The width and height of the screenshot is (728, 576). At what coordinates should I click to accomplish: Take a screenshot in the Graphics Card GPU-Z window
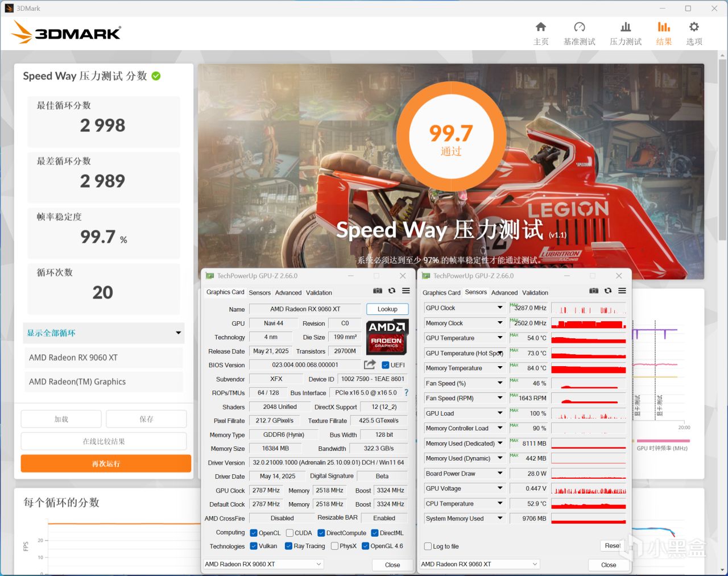[378, 291]
